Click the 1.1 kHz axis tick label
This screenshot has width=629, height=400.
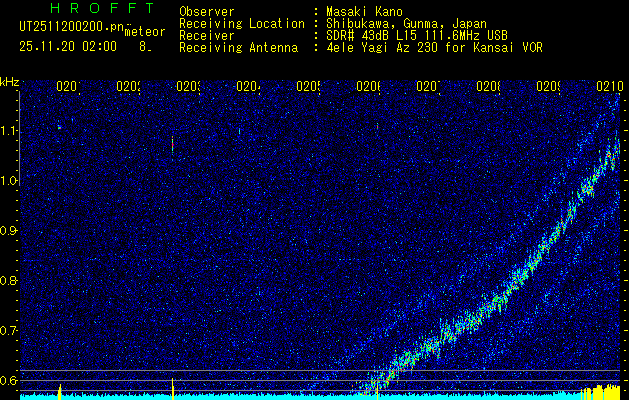click(x=10, y=131)
